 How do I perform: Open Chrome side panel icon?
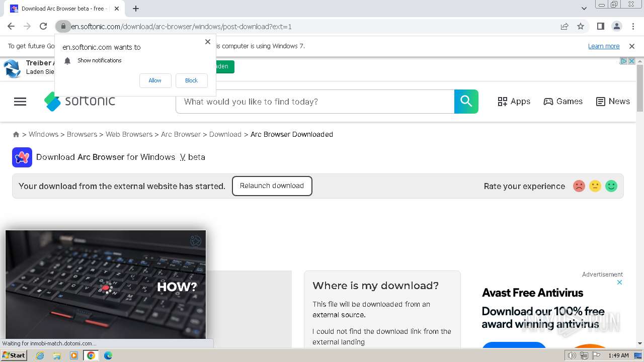coord(600,27)
